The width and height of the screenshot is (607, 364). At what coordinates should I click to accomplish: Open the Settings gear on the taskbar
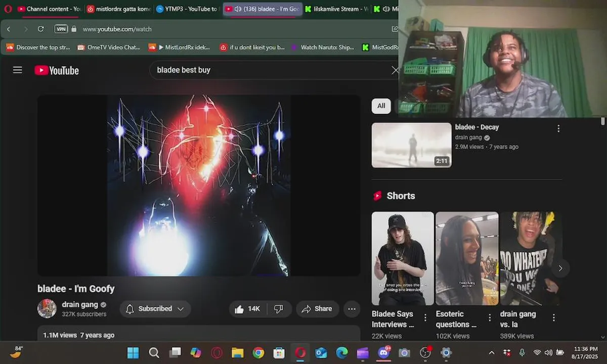[446, 353]
